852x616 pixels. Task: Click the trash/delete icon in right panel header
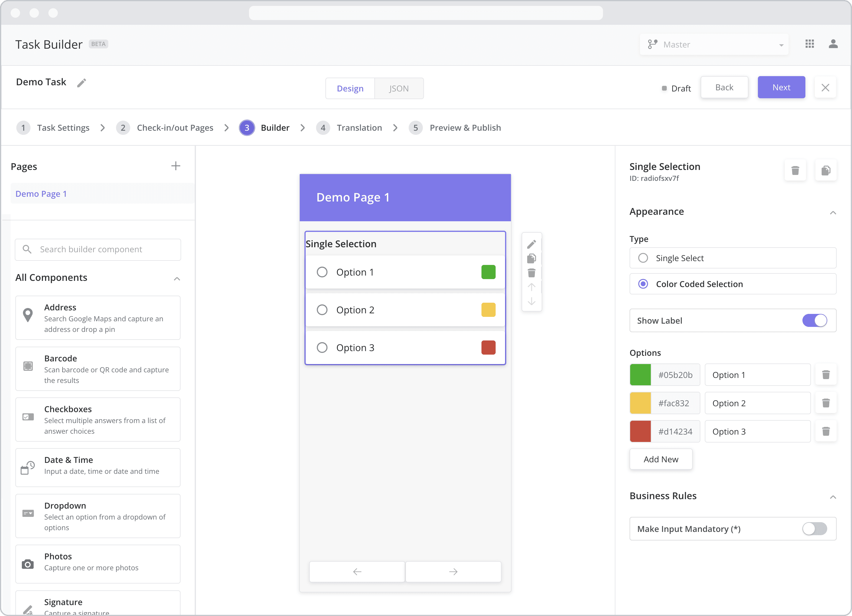coord(795,171)
